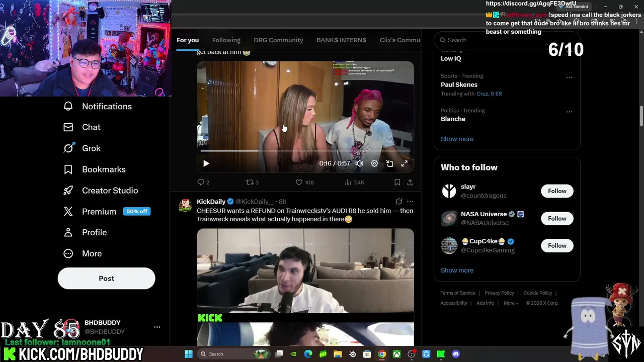Show more accounts to follow
This screenshot has width=644, height=362.
pos(457,270)
